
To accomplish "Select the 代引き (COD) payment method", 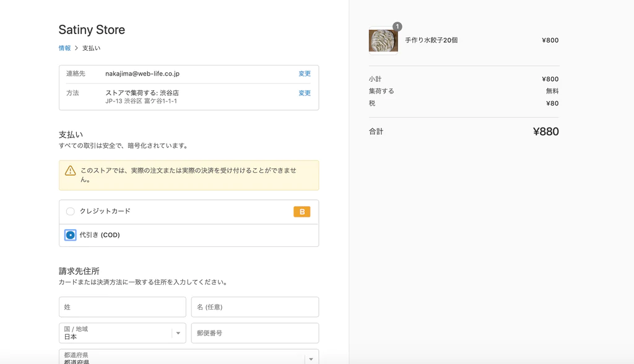I will (x=71, y=235).
